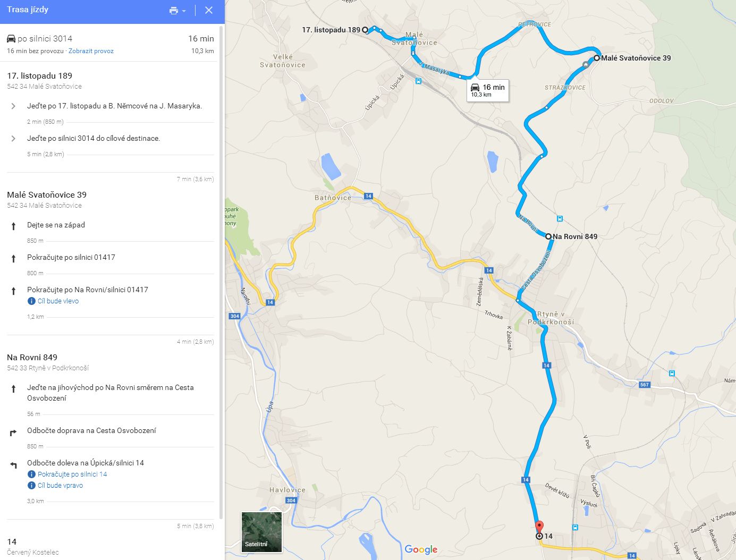Click the train station icon near Upická
Screen dimensions: 736x560
pyautogui.click(x=419, y=81)
